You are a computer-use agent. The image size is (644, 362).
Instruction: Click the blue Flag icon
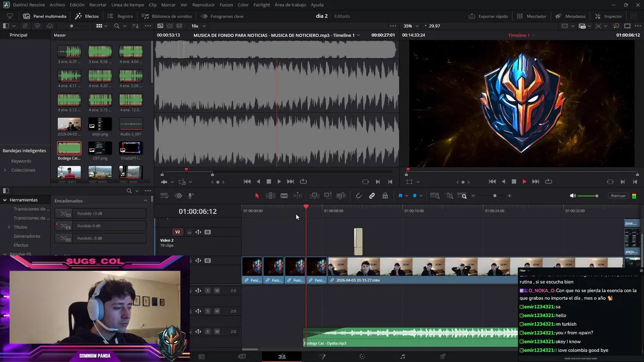coord(400,196)
